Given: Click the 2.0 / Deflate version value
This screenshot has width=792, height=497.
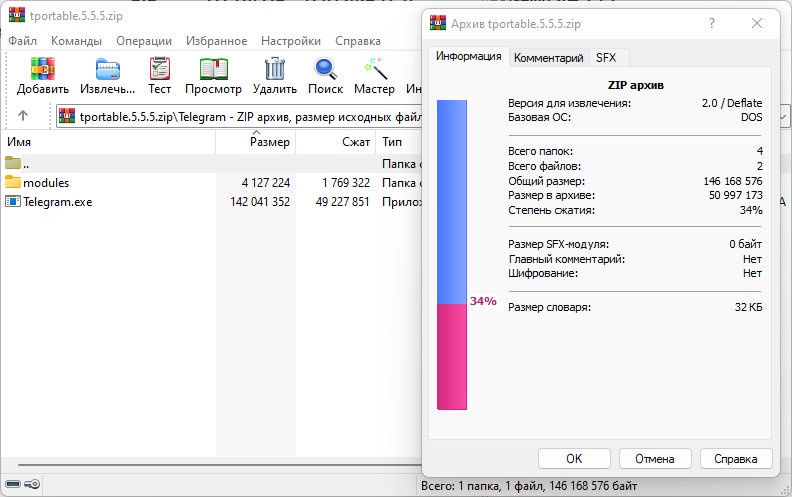Looking at the screenshot, I should tap(732, 103).
